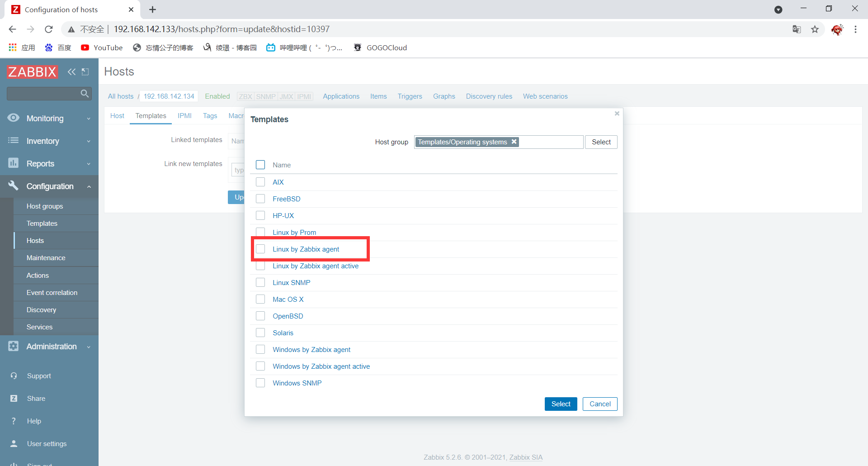The image size is (868, 466).
Task: Reload the page with refresh icon
Action: 49,29
